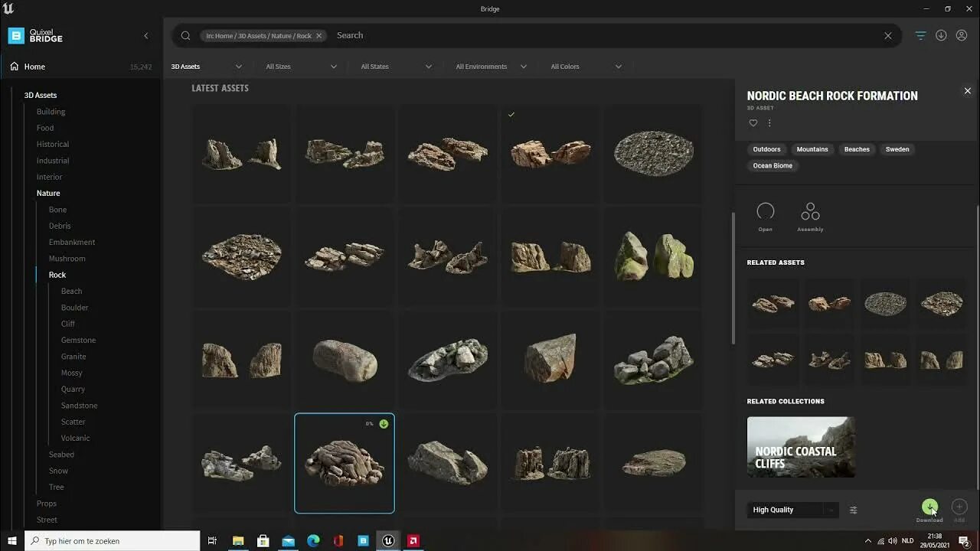The height and width of the screenshot is (551, 980).
Task: Open Unreal Engine from the taskbar
Action: click(388, 541)
